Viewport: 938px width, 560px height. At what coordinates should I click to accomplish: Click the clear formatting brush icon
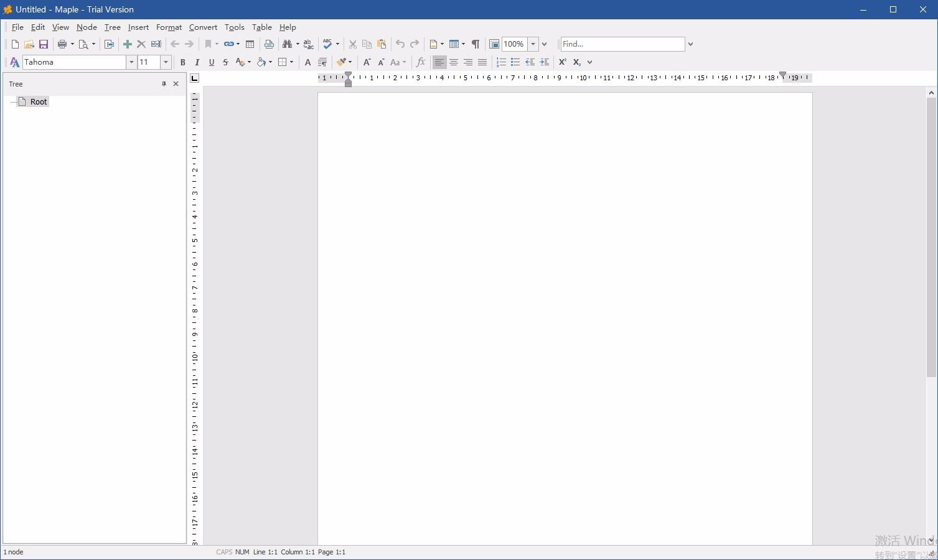pos(340,62)
